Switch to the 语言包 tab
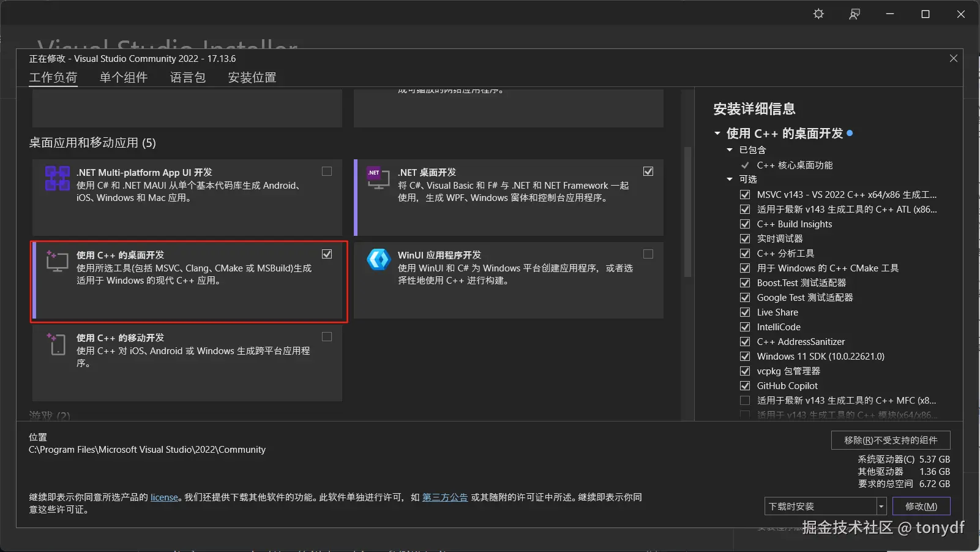This screenshot has height=552, width=980. click(x=188, y=78)
